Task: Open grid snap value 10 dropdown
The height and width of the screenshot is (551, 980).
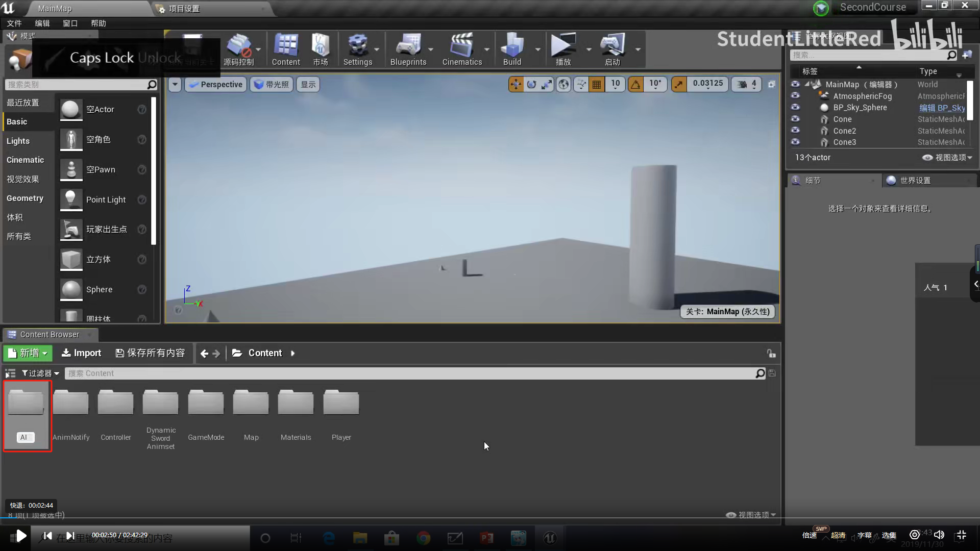Action: 615,84
